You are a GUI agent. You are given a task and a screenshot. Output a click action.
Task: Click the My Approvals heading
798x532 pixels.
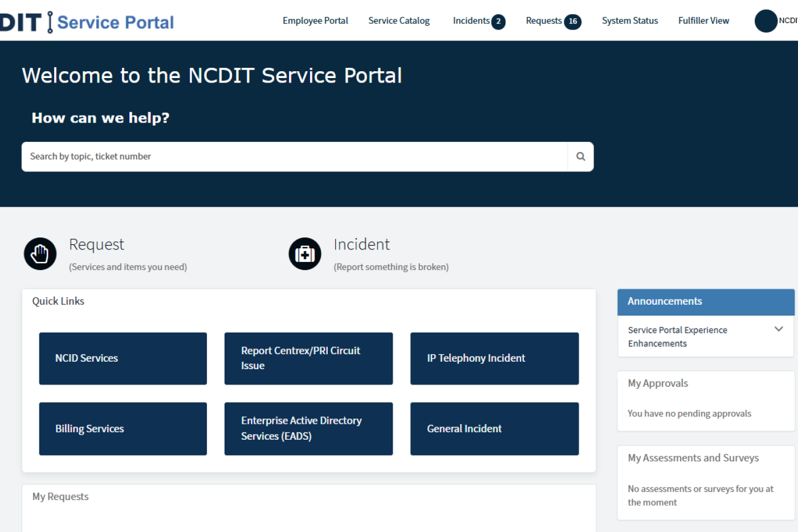(x=658, y=383)
